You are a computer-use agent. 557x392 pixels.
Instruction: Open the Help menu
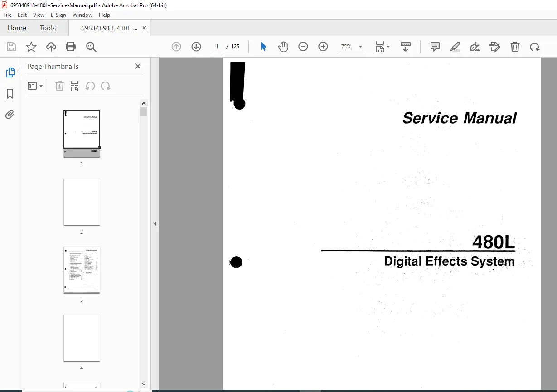click(105, 15)
